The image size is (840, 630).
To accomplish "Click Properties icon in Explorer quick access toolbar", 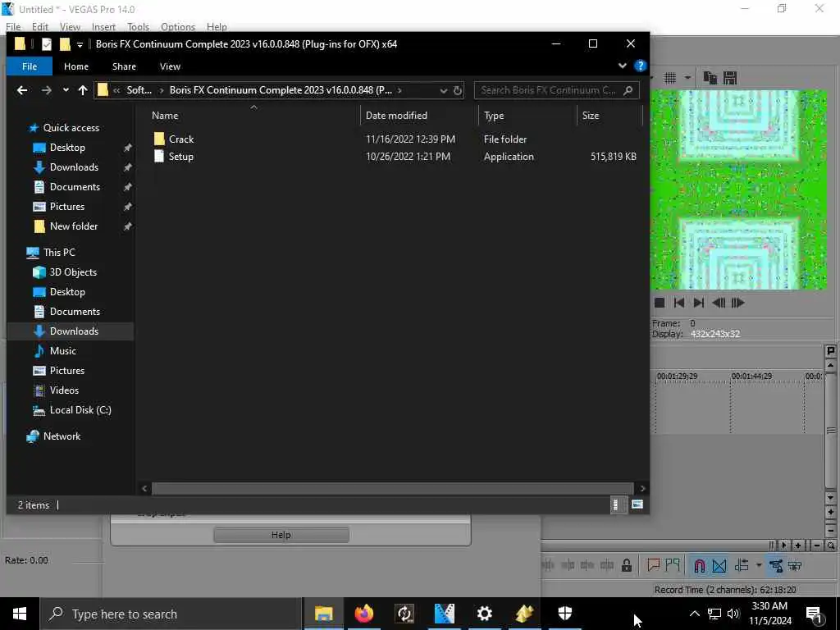I will click(47, 44).
